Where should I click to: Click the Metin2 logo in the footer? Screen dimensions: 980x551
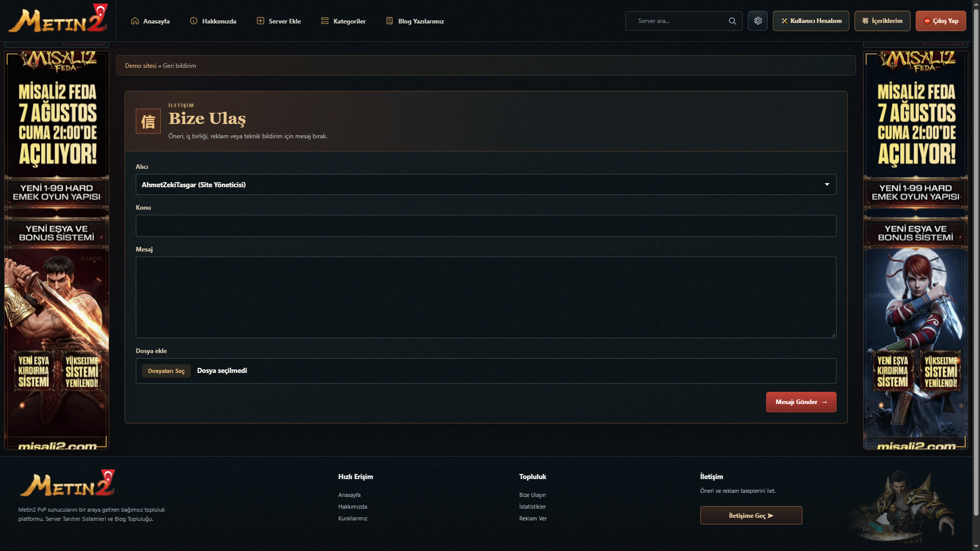pos(67,483)
